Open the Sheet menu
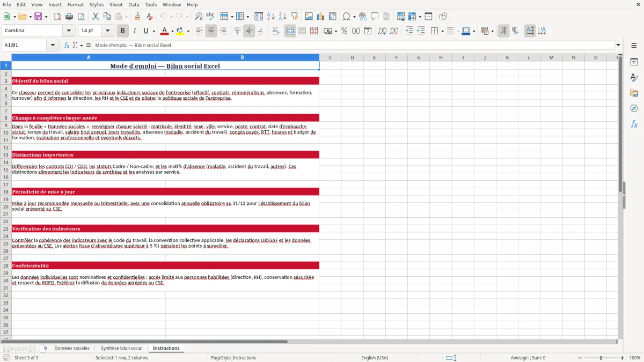 (116, 4)
